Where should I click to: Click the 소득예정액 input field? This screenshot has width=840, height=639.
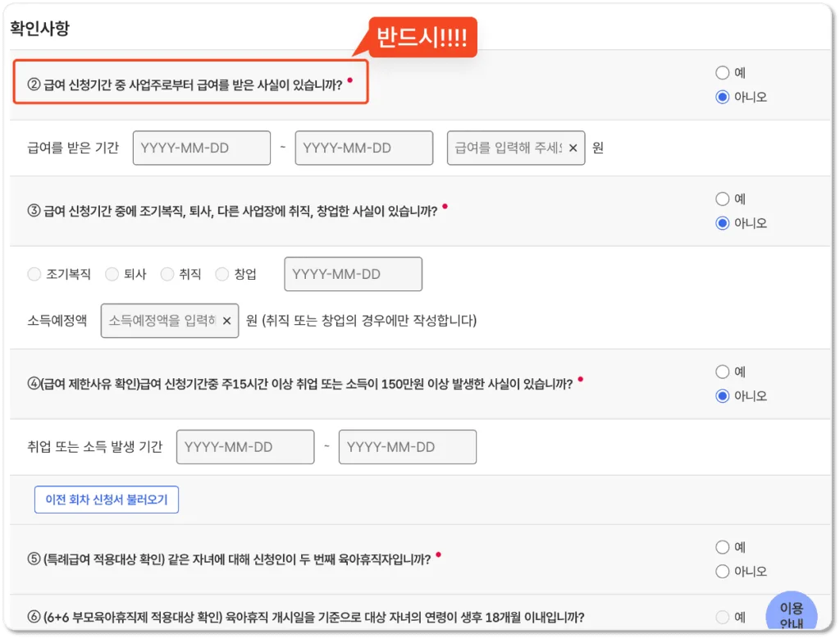pyautogui.click(x=170, y=320)
